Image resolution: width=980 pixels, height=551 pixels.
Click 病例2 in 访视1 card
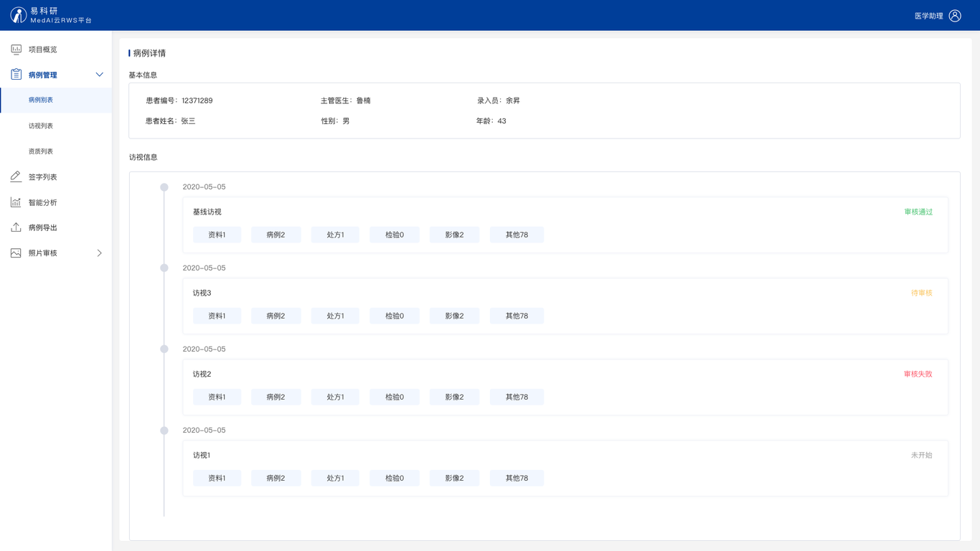click(275, 478)
